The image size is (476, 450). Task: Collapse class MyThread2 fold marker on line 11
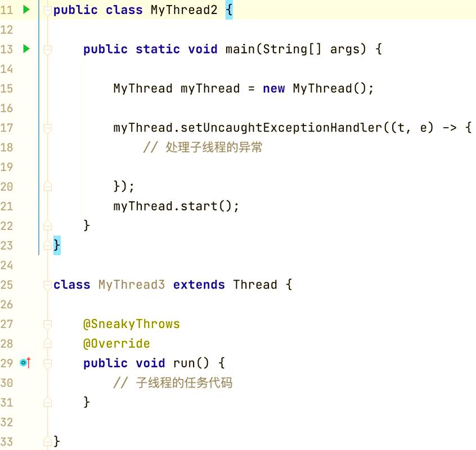point(47,10)
